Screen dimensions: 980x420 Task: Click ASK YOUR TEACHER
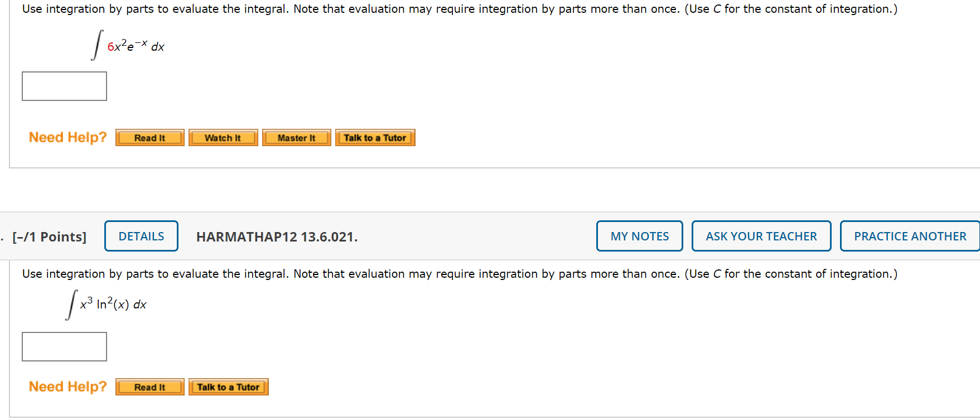point(761,236)
